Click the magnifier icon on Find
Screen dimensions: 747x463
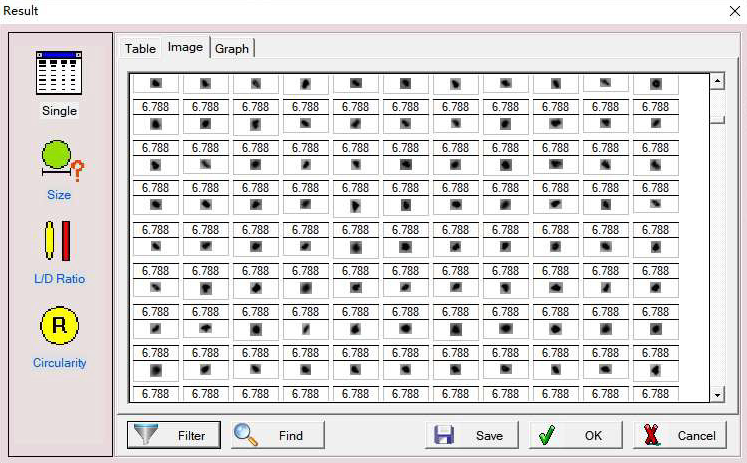tap(246, 434)
